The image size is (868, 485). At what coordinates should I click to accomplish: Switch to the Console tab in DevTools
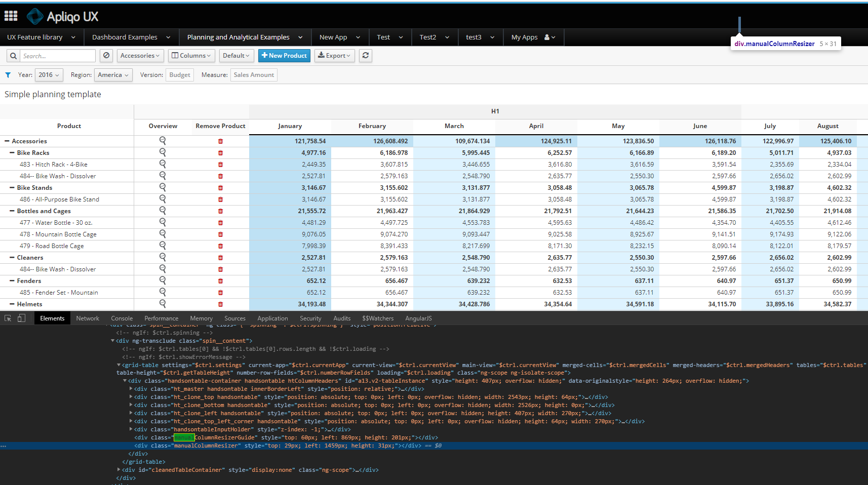(122, 318)
